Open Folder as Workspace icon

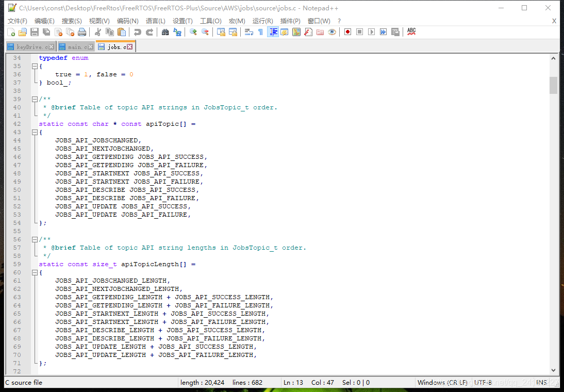(x=320, y=32)
